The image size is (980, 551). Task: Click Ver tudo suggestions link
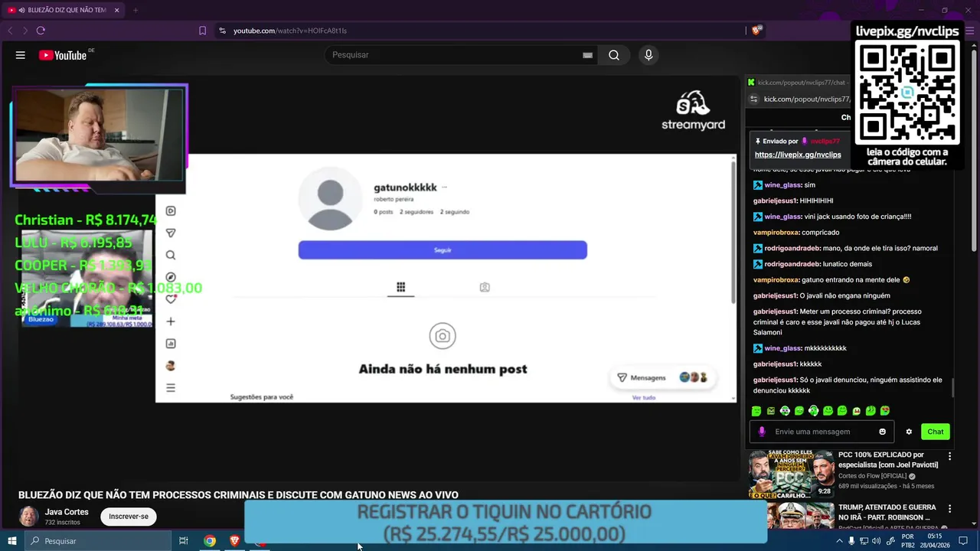pyautogui.click(x=644, y=397)
